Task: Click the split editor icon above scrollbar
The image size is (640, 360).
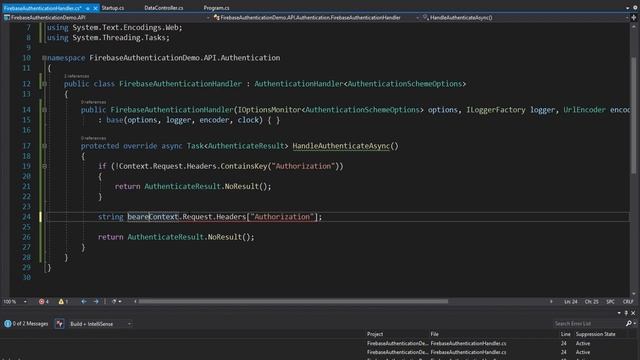Action: (634, 18)
